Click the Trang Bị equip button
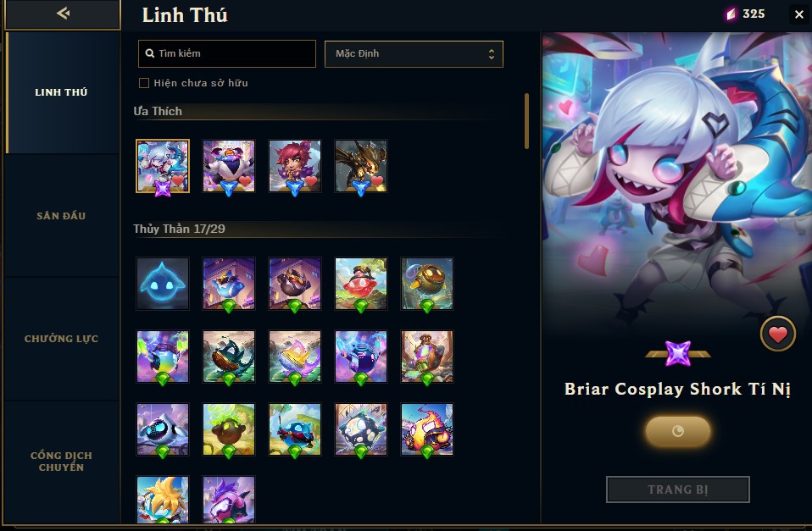The width and height of the screenshot is (812, 531). tap(677, 490)
